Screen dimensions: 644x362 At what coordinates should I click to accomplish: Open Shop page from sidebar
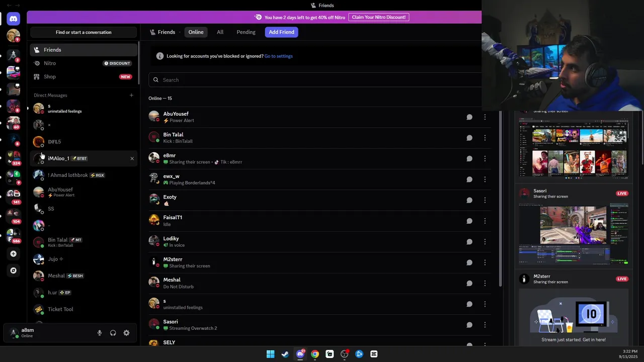pos(84,77)
